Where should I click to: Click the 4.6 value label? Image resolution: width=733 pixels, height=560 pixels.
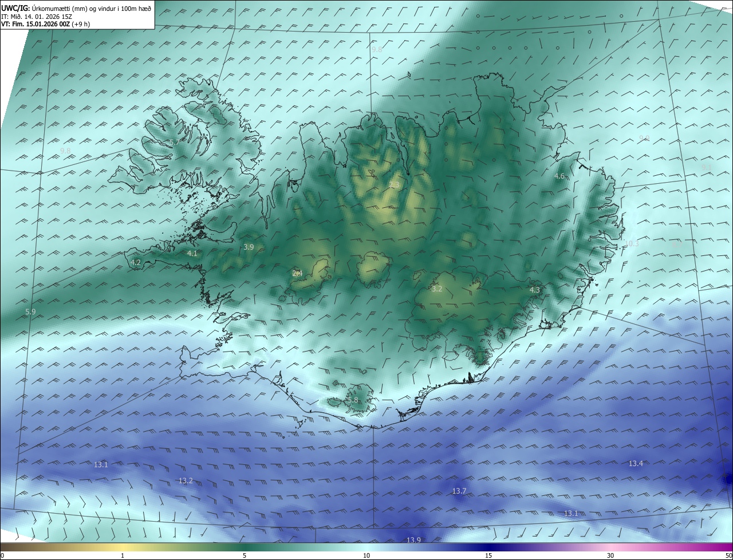pos(560,176)
